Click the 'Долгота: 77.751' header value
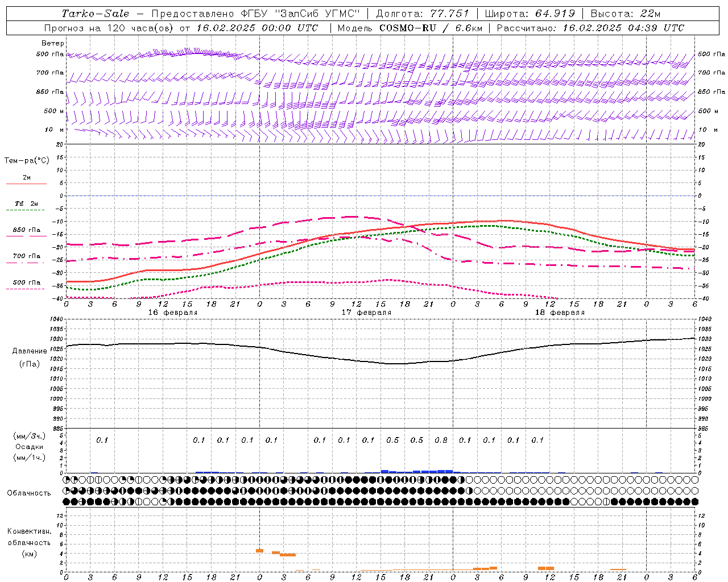Viewport: 728px width, 582px height. point(423,14)
